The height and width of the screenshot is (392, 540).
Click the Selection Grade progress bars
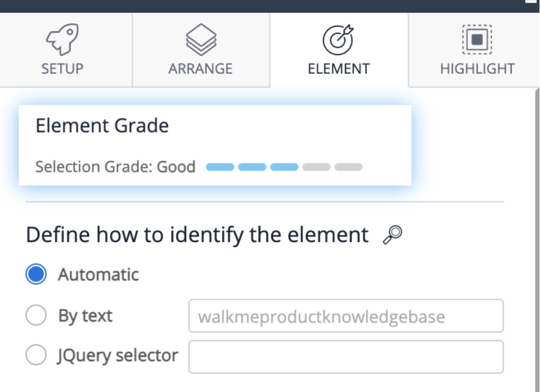pyautogui.click(x=284, y=167)
